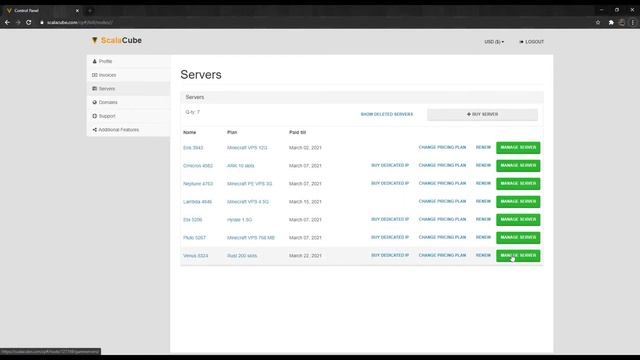Click the "Plan" column header

[x=232, y=132]
